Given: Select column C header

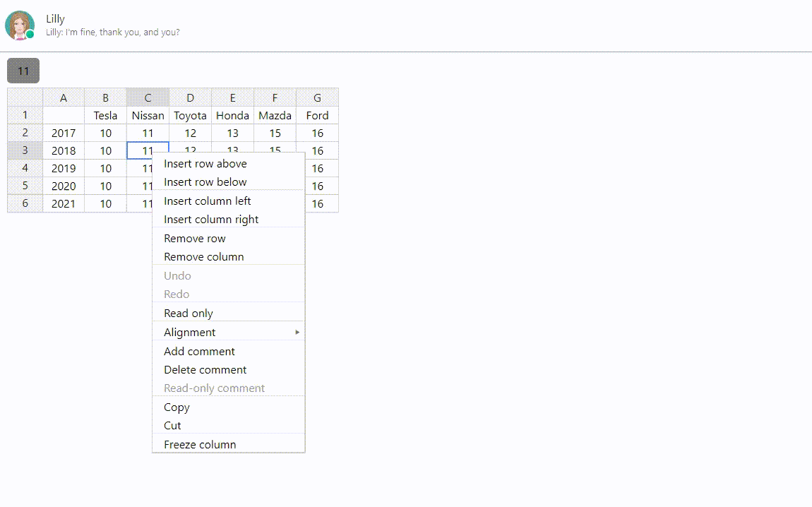Looking at the screenshot, I should (148, 97).
